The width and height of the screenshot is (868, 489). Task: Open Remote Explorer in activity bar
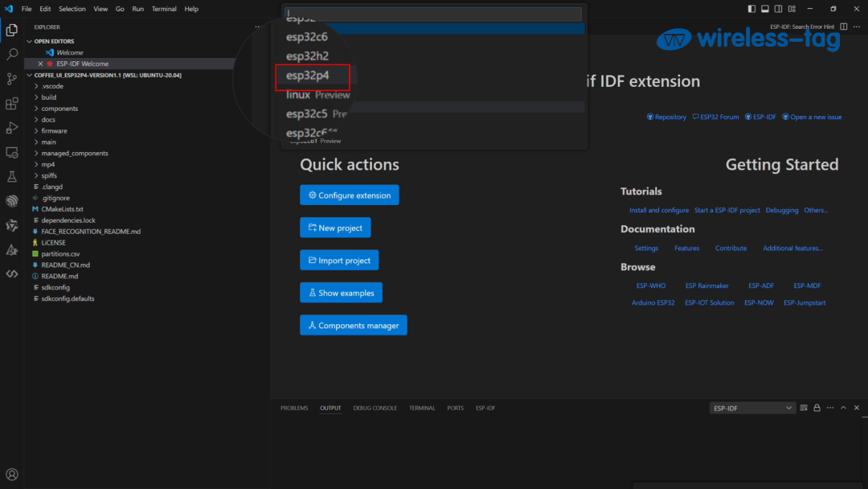12,152
